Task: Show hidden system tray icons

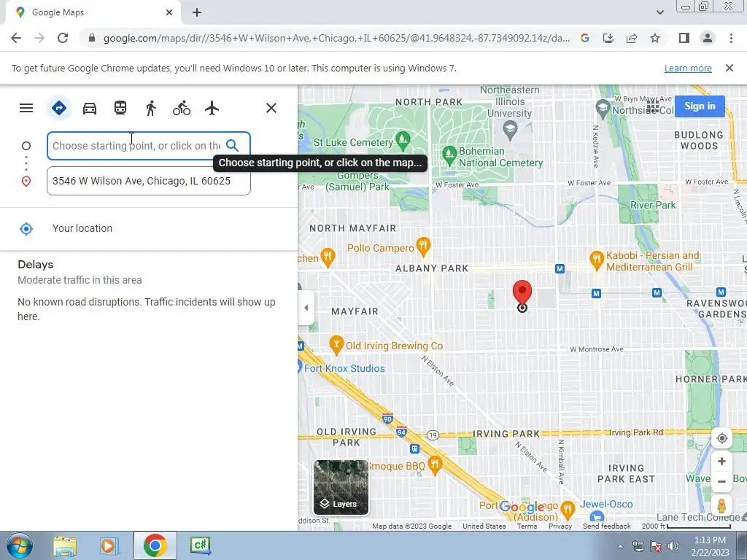Action: click(620, 546)
